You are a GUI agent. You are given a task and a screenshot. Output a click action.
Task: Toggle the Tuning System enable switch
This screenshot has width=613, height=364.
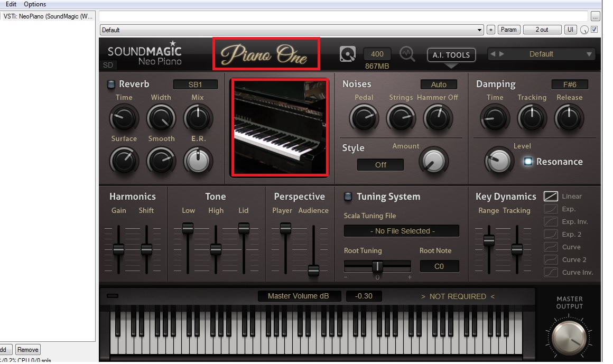pyautogui.click(x=348, y=197)
